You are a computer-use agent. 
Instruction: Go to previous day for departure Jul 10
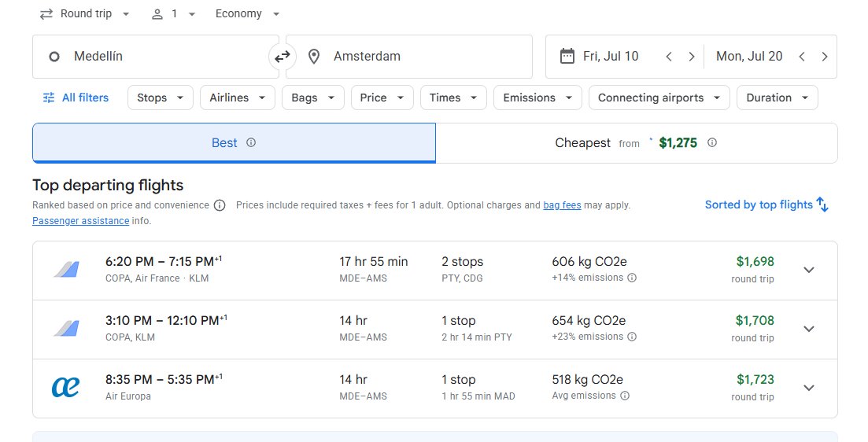pos(669,57)
